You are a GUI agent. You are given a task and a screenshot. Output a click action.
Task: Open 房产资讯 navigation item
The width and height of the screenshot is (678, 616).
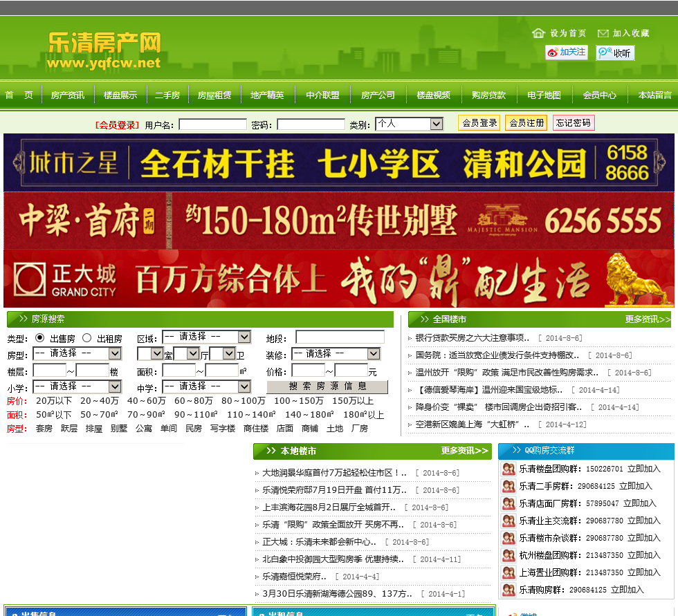point(68,95)
